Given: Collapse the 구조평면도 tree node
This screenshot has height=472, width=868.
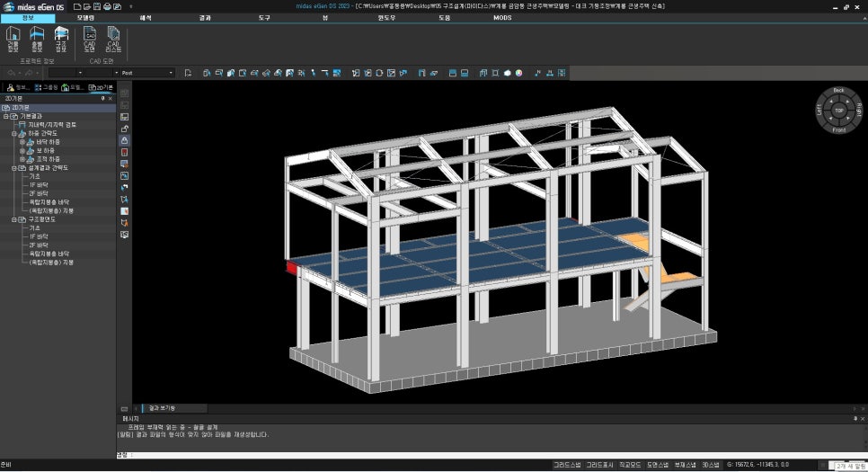Looking at the screenshot, I should (x=14, y=219).
